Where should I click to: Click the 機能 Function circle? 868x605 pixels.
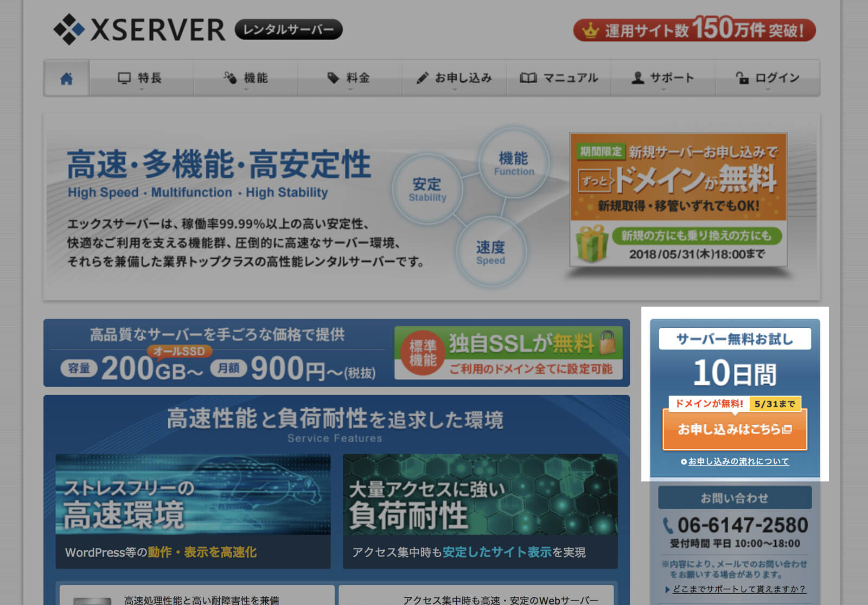tap(514, 163)
